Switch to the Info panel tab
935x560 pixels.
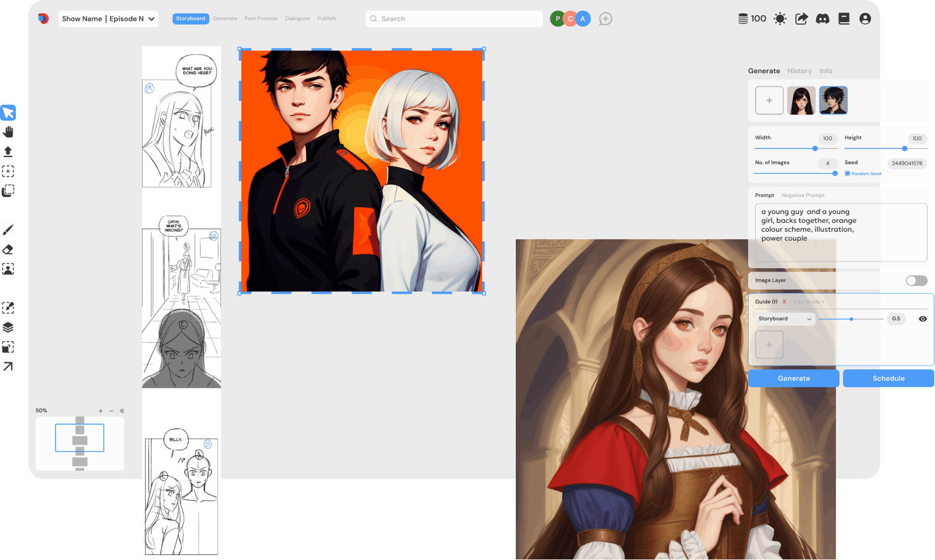click(826, 71)
